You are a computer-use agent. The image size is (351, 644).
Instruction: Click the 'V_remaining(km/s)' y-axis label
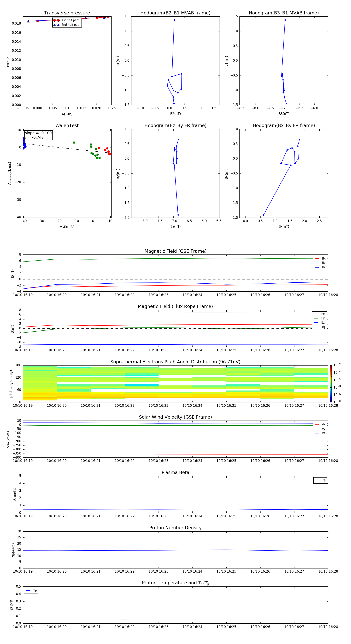click(x=10, y=173)
